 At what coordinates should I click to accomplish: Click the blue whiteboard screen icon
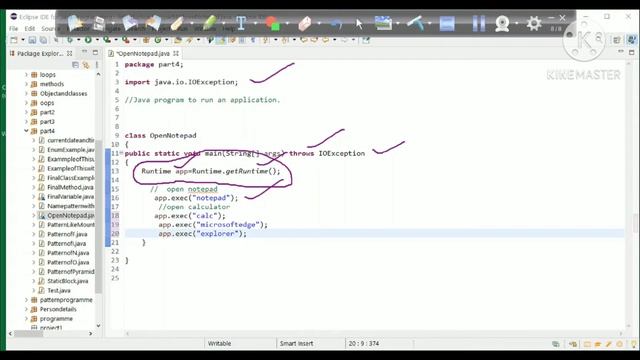(x=447, y=23)
